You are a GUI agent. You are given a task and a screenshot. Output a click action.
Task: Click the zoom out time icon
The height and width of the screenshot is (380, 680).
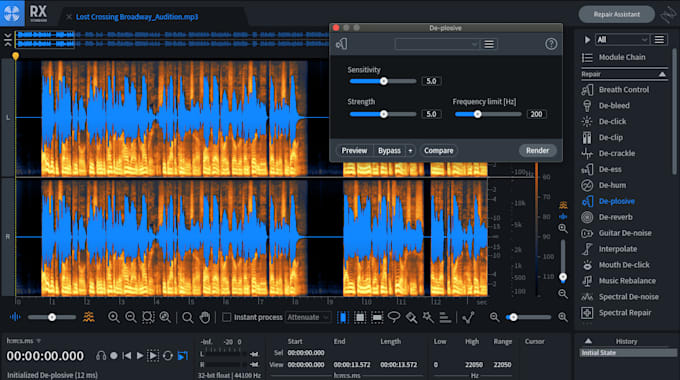tap(131, 317)
